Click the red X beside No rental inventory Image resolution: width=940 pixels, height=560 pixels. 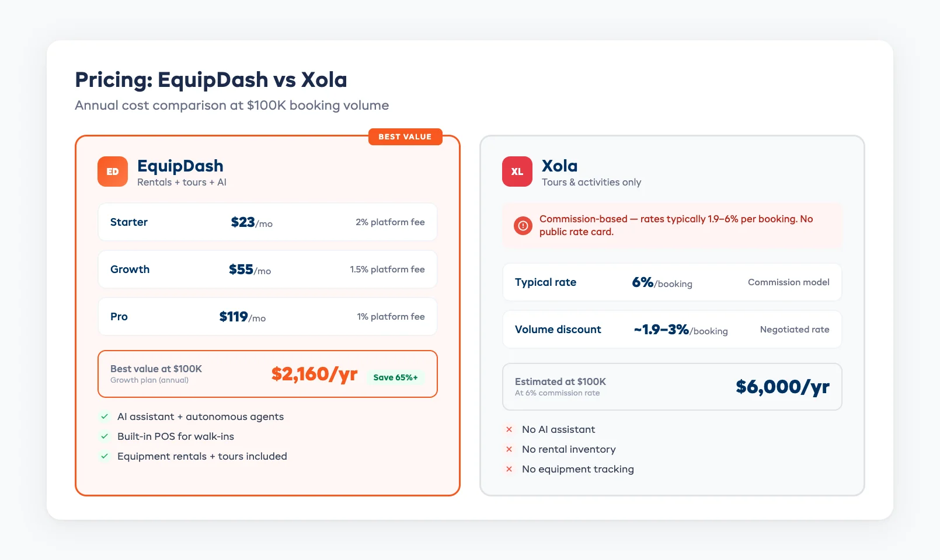(509, 449)
